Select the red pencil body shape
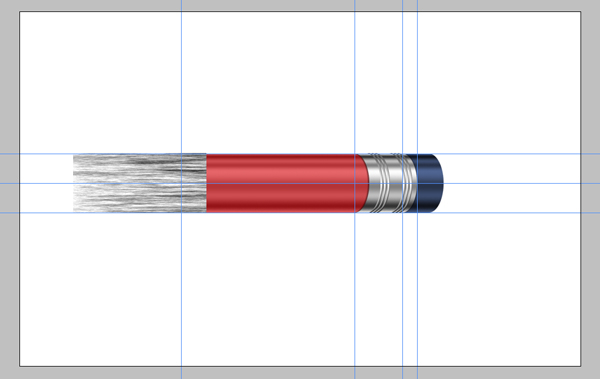This screenshot has height=379, width=600. pos(287,183)
